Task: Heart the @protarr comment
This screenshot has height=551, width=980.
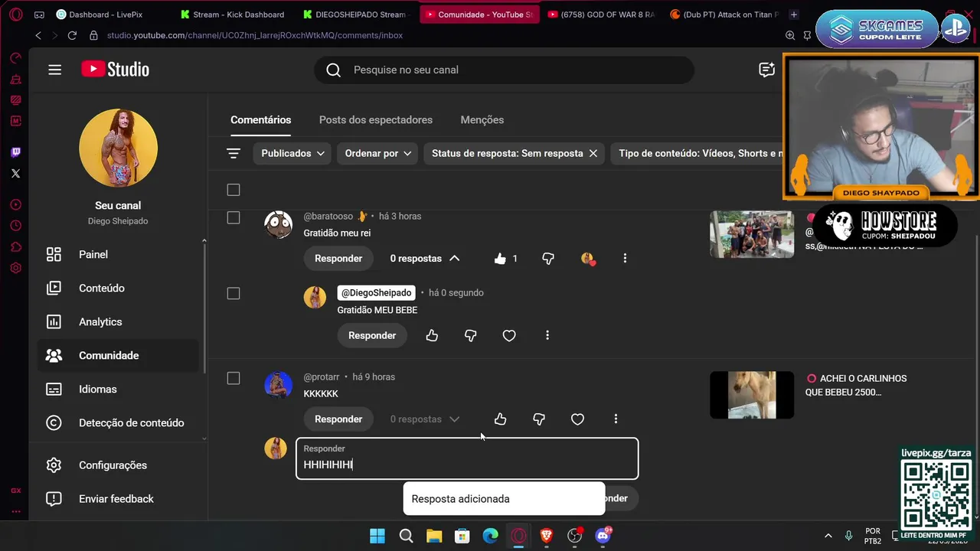Action: coord(577,419)
